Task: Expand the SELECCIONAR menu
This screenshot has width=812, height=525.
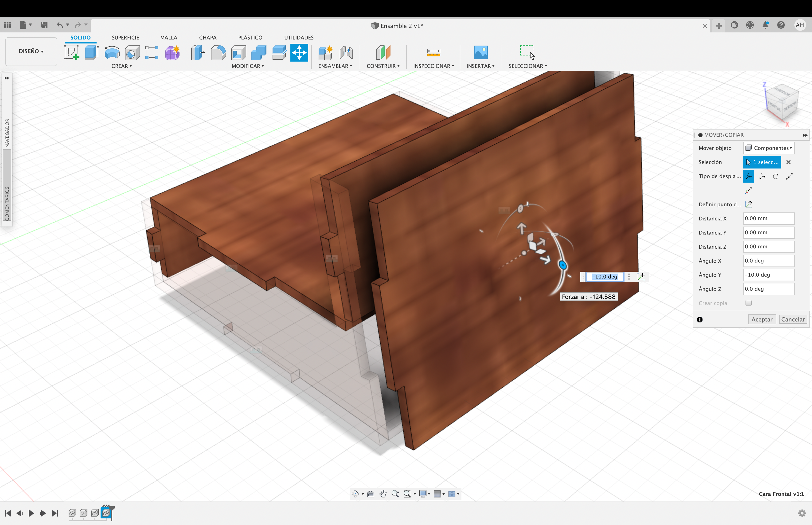Action: (x=528, y=66)
